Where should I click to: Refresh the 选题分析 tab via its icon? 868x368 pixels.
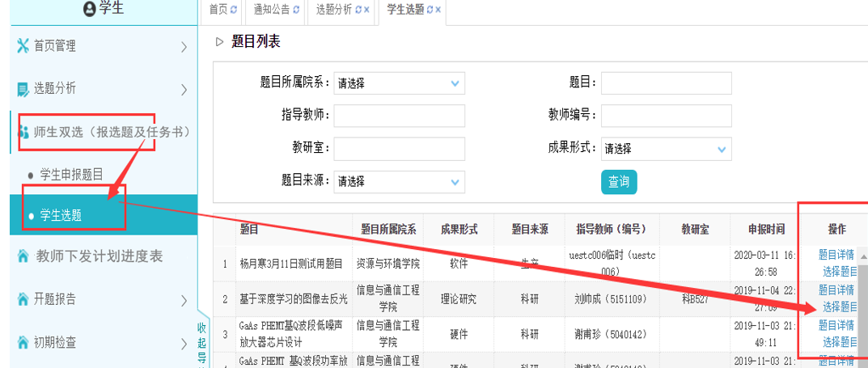[358, 10]
